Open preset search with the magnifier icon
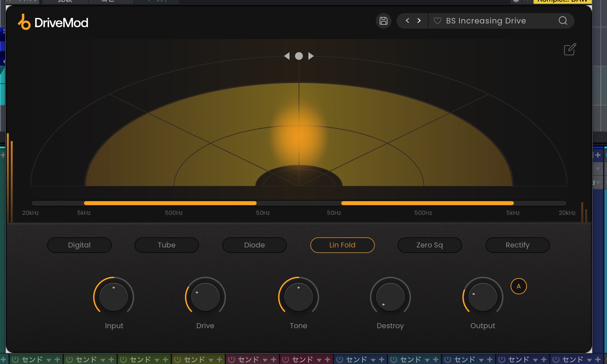Screen dimensions: 607x364 point(563,21)
